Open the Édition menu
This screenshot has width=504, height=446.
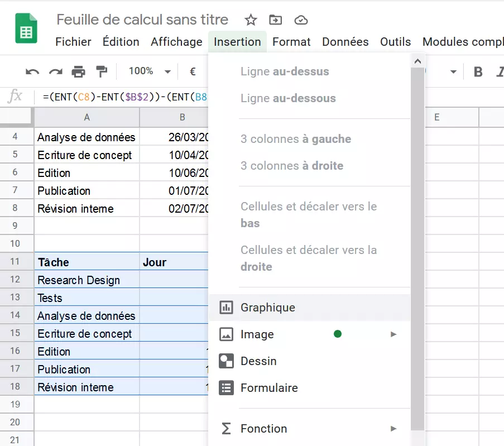(121, 42)
